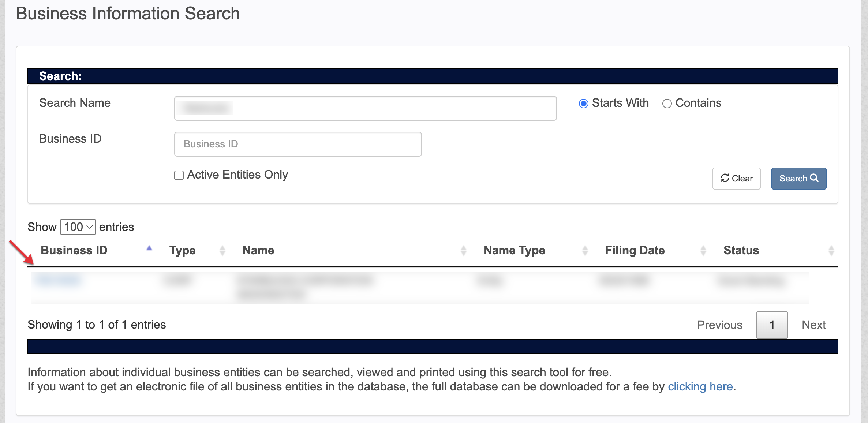868x423 pixels.
Task: Open the Show entries count dropdown
Action: pos(78,227)
